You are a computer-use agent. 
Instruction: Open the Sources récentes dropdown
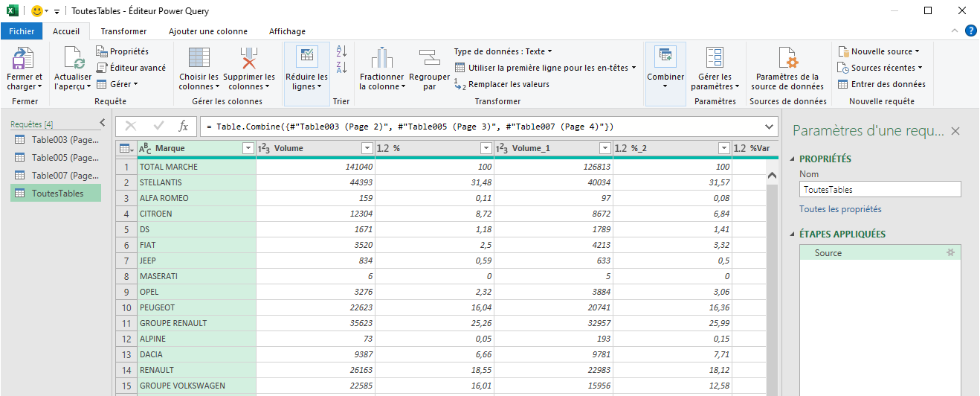pos(881,68)
